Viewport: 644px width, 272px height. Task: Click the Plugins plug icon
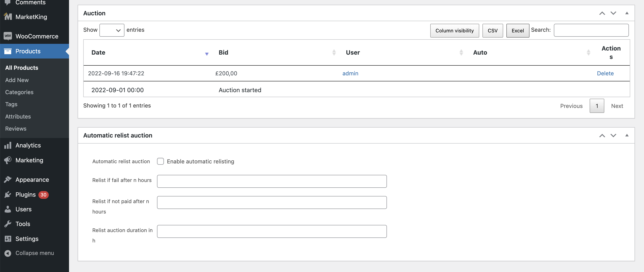pyautogui.click(x=8, y=195)
